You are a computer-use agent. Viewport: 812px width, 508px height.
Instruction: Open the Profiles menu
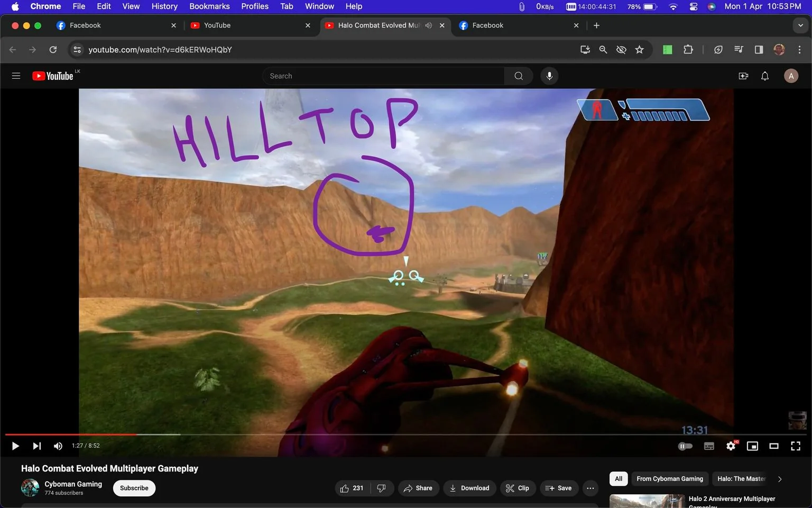coord(255,6)
